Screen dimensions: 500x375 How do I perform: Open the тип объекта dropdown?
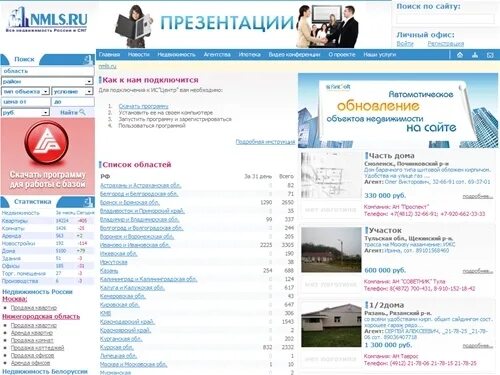25,91
